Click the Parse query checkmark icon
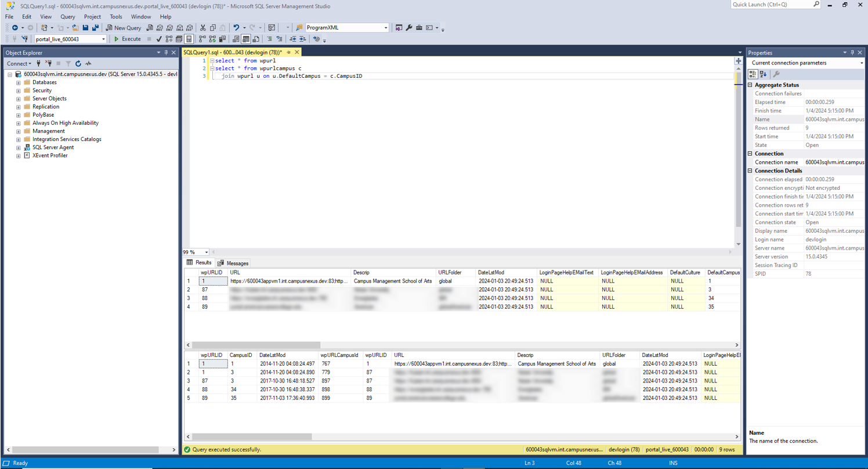The image size is (868, 469). click(x=159, y=39)
